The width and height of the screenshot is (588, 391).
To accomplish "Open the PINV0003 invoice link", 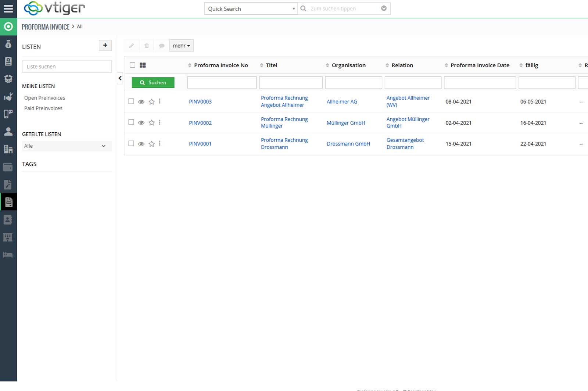I will 200,101.
